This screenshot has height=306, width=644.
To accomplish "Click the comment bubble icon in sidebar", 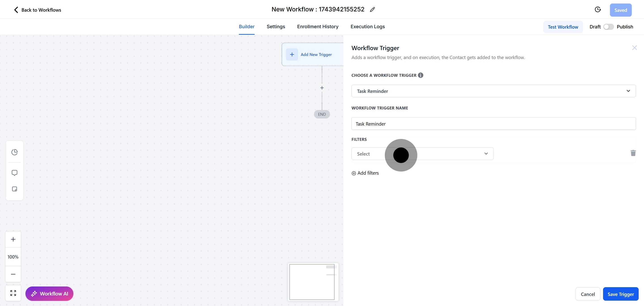I will tap(15, 173).
